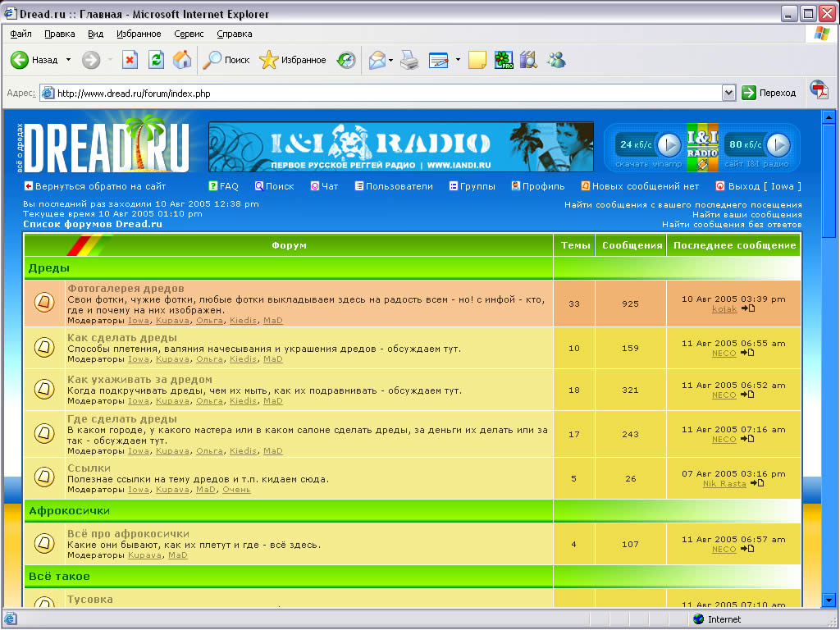Open Back button history dropdown arrow
The height and width of the screenshot is (630, 840).
click(x=68, y=60)
